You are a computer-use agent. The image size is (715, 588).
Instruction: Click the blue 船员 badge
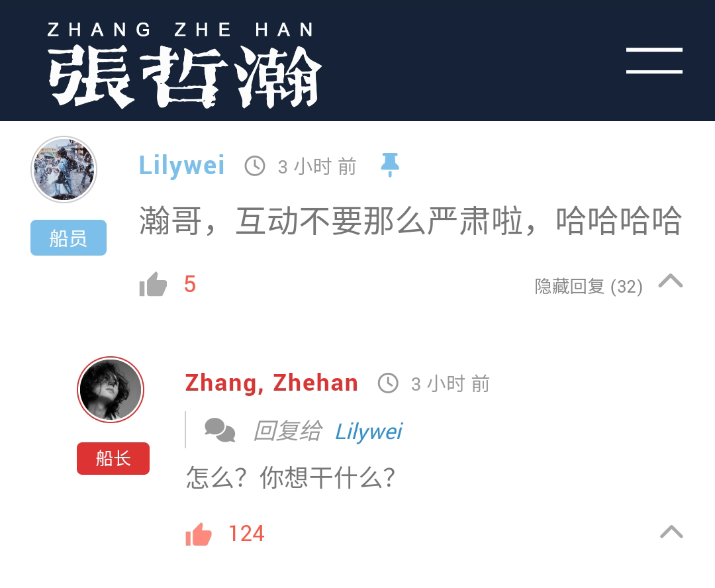point(68,238)
